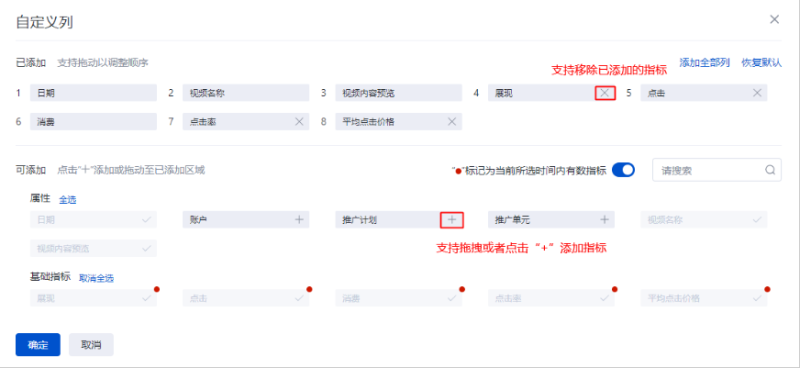Viewport: 800px width, 368px height.
Task: Click 全选 next to 属性
Action: (x=68, y=200)
